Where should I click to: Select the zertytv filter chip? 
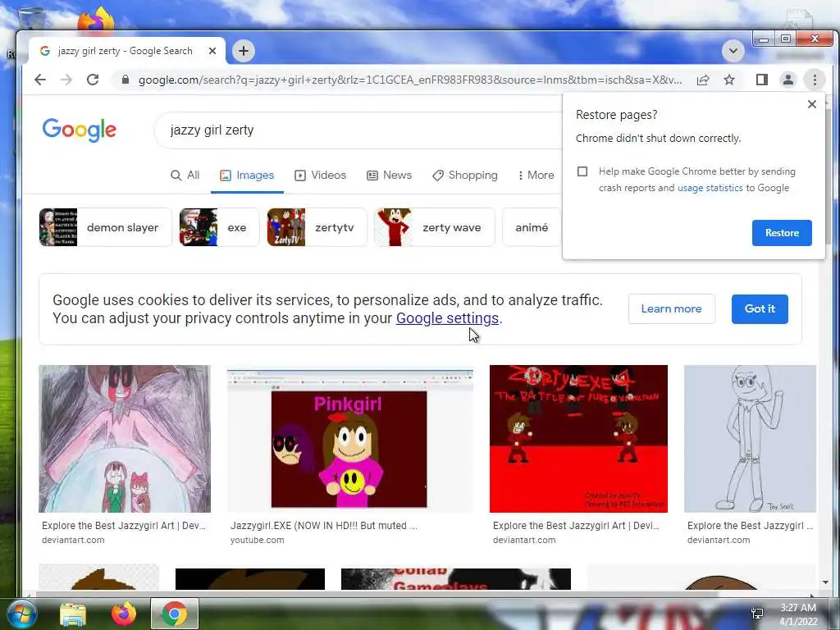tap(317, 227)
